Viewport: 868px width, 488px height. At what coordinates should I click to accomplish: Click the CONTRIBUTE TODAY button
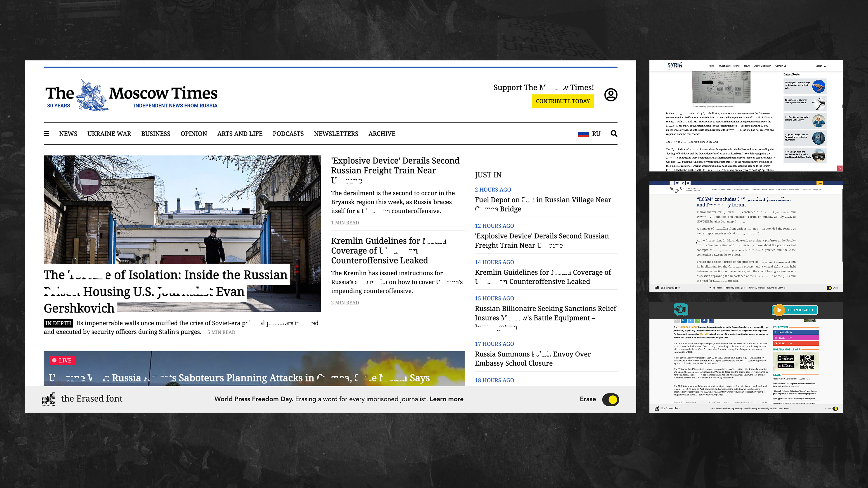(562, 101)
